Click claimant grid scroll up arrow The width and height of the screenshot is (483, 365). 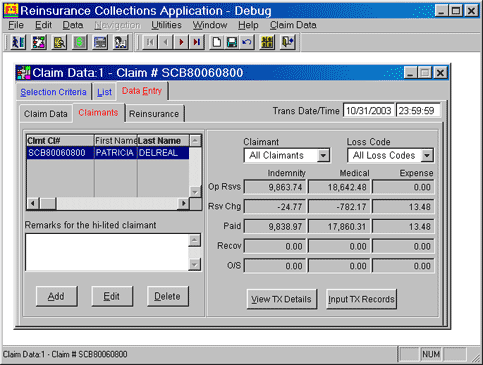pos(195,140)
